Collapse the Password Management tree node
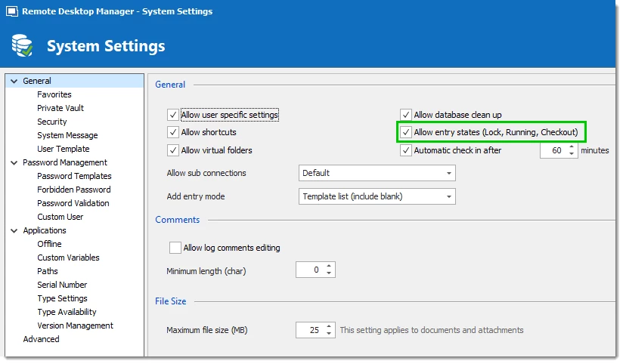Viewport: 623px width, 364px height. pos(14,163)
